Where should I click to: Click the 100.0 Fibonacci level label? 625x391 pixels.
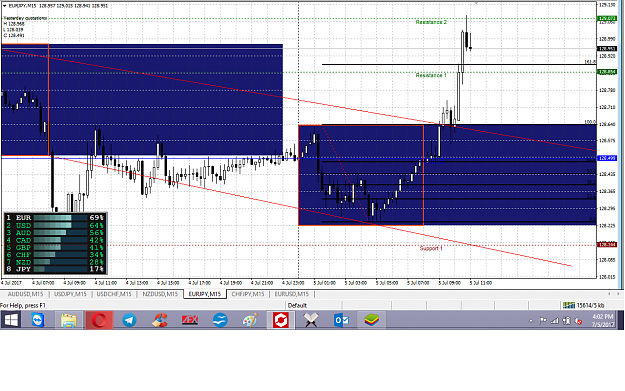tap(590, 122)
